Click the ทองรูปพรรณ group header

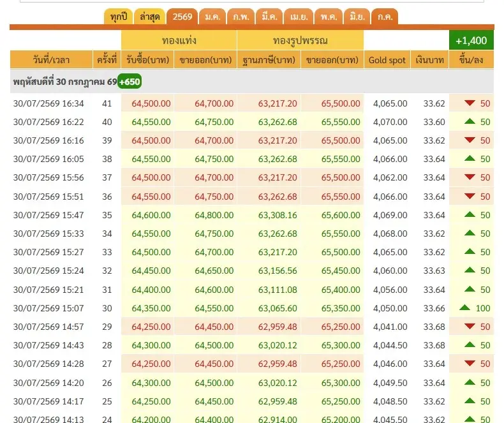(300, 40)
